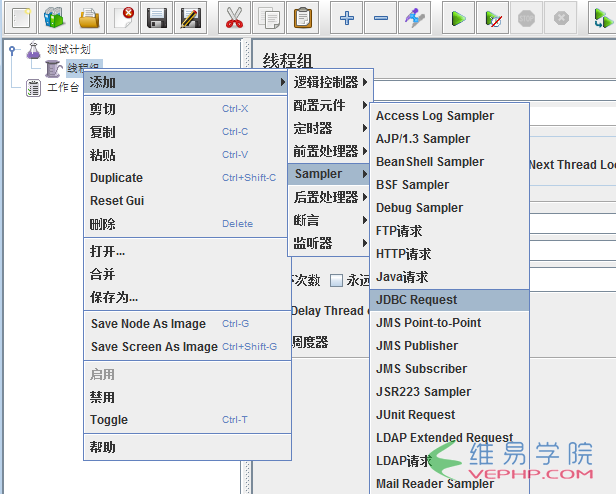Expand Sampler submenu
616x494 pixels.
point(329,174)
